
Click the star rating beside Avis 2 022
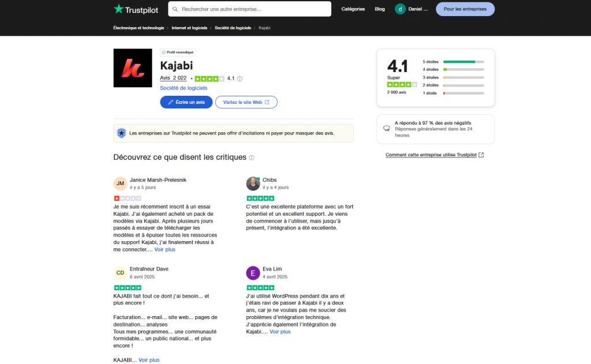210,79
